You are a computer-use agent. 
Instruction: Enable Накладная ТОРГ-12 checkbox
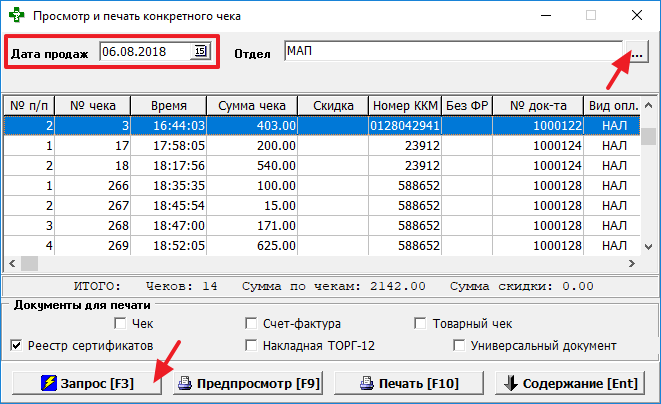[x=251, y=346]
